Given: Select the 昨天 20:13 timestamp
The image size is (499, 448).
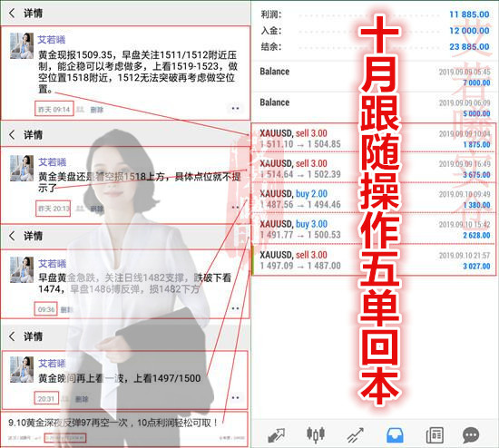Looking at the screenshot, I should point(54,209).
